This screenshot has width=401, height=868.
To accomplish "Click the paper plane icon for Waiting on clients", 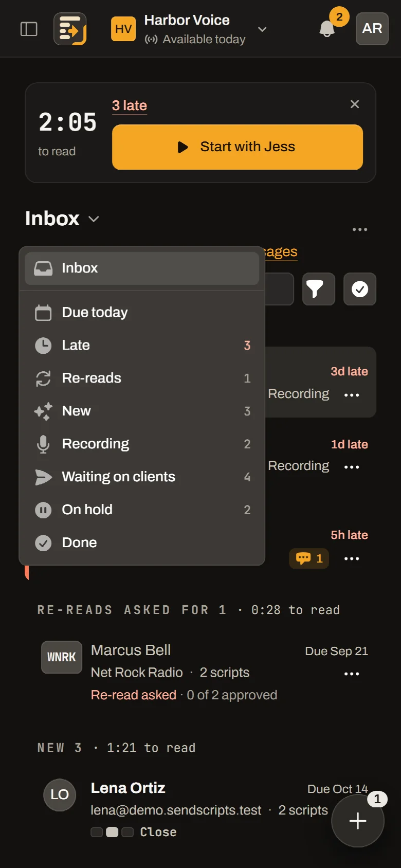I will click(43, 477).
